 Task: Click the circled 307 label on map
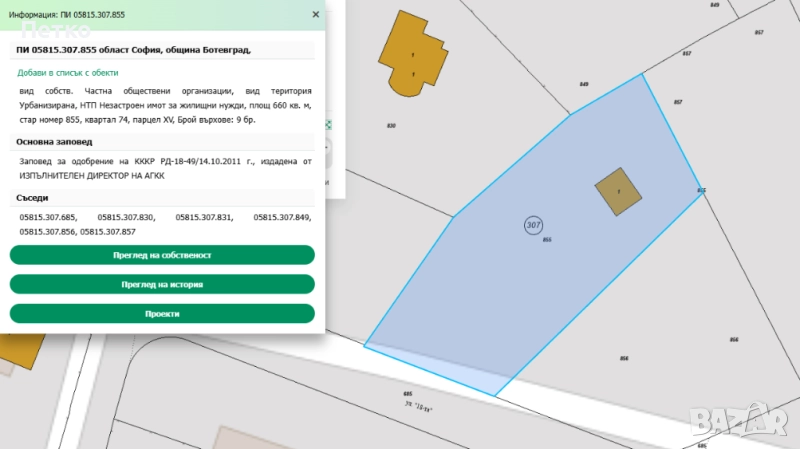pos(533,225)
